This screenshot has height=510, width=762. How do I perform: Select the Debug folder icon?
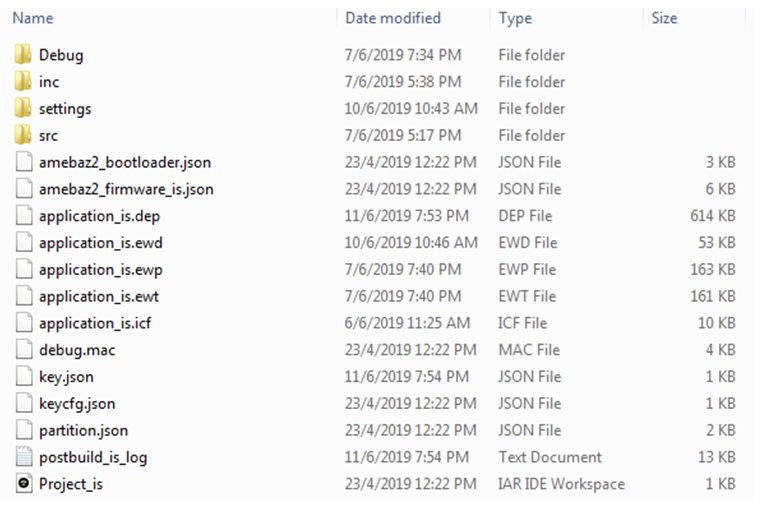point(23,54)
